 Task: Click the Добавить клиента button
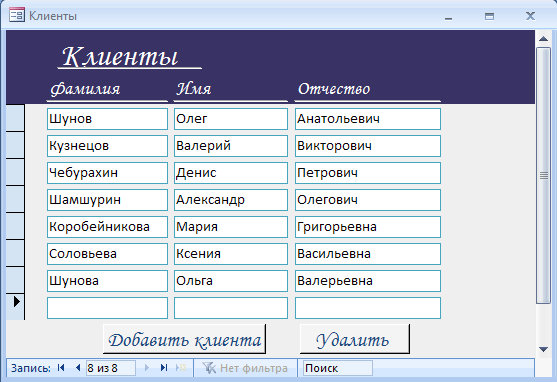pos(184,339)
